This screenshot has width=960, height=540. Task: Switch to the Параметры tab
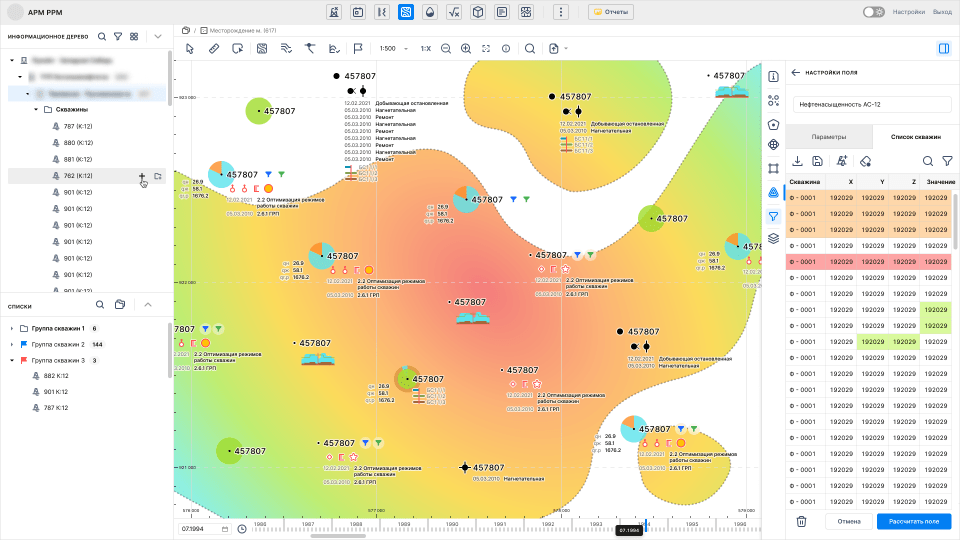coord(828,136)
